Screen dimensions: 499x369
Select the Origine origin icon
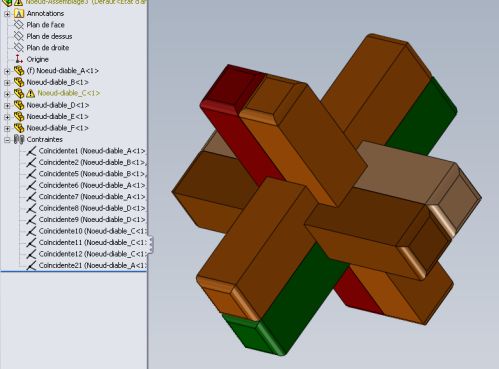pyautogui.click(x=19, y=59)
